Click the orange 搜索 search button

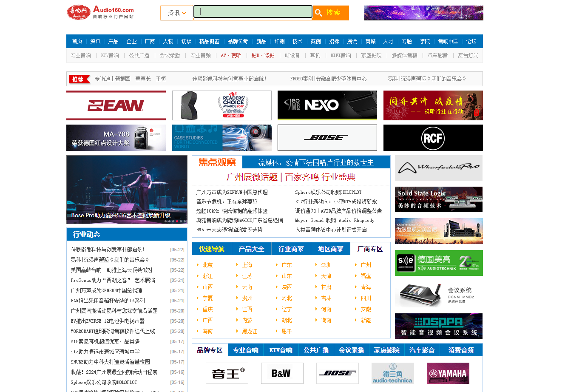[x=330, y=13]
